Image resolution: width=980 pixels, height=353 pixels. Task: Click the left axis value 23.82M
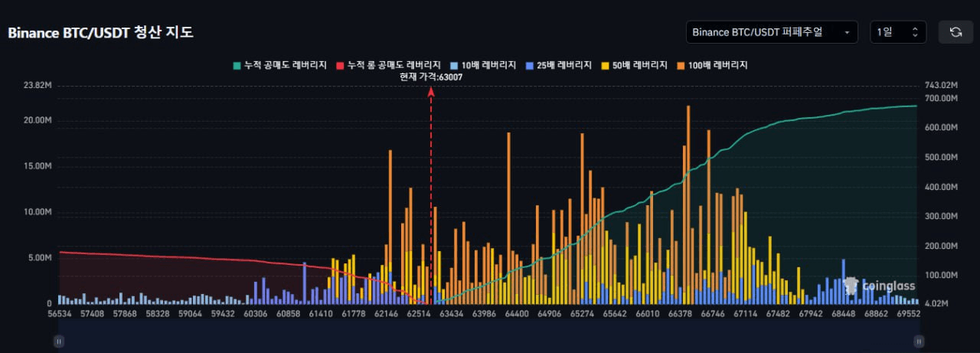pos(38,85)
